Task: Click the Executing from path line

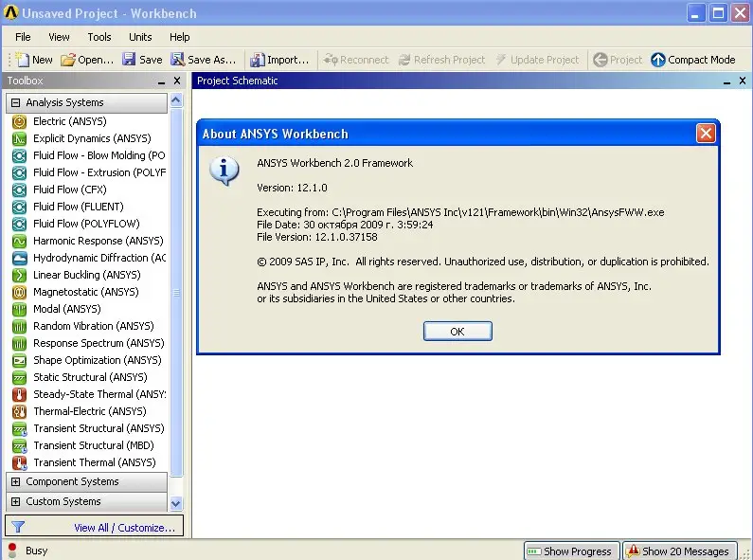Action: pos(460,212)
